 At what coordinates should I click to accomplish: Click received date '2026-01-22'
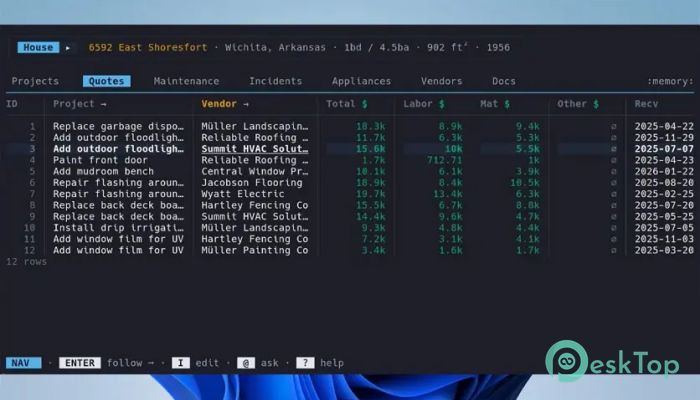tap(664, 171)
